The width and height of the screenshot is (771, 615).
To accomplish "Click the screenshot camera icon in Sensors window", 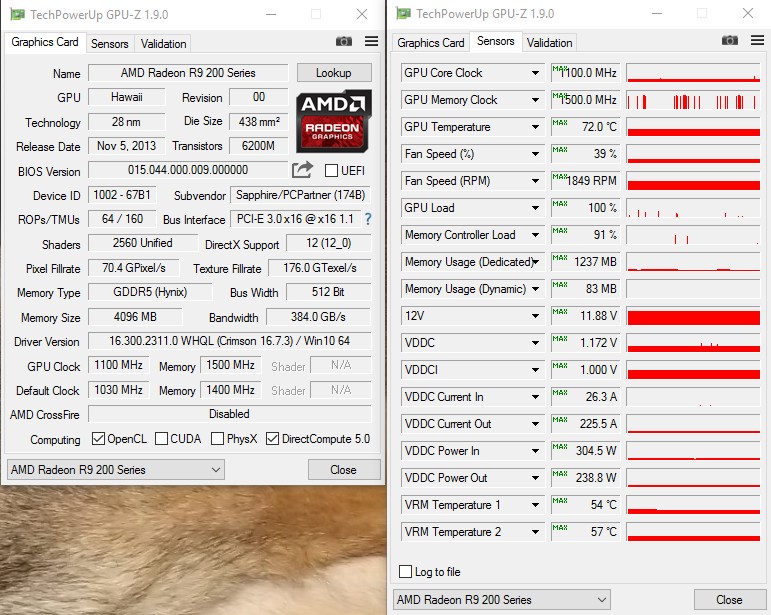I will 730,40.
